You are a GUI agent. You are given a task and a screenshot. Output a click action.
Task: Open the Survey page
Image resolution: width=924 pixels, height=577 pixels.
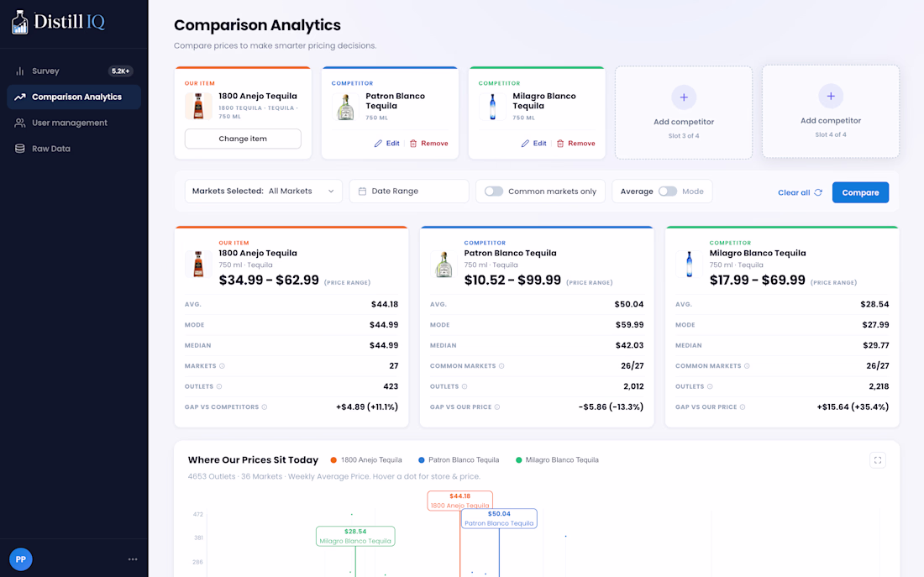(74, 71)
